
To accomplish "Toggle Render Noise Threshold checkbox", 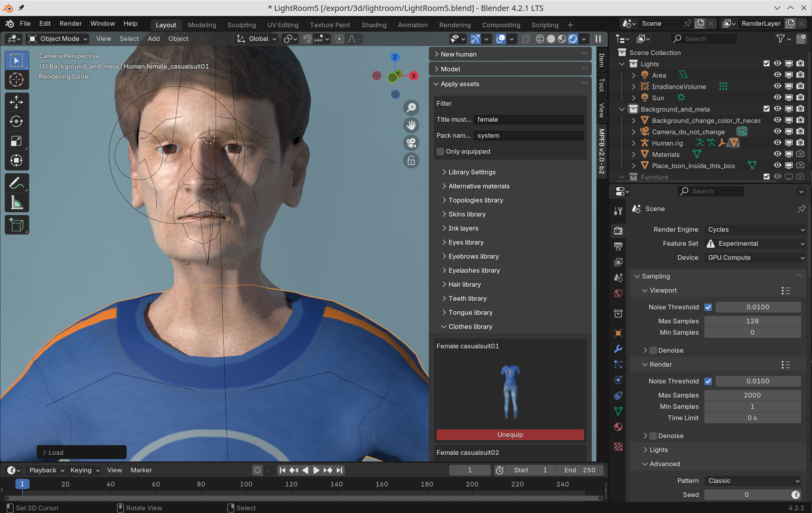I will tap(708, 381).
